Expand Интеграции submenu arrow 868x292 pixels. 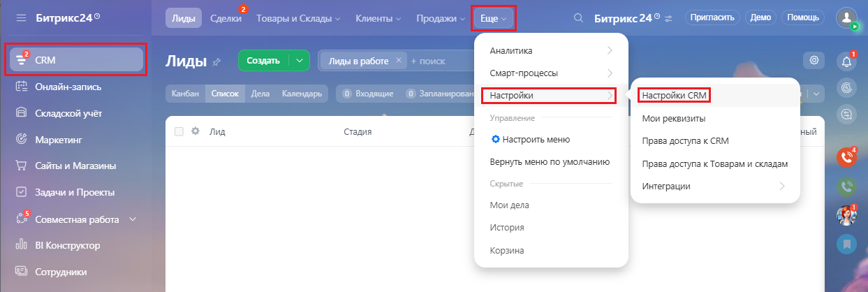tap(782, 186)
